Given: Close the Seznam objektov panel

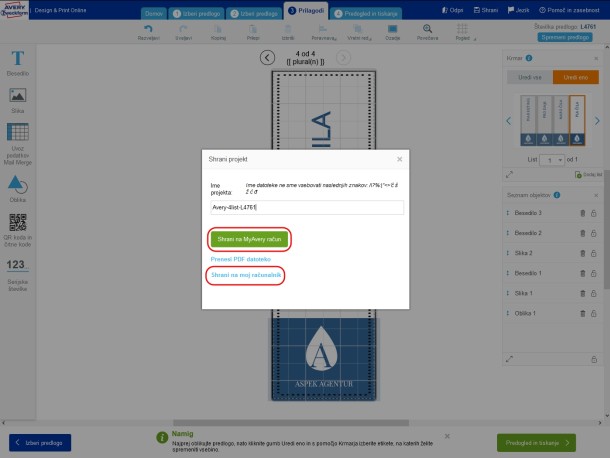Looking at the screenshot, I should point(596,195).
